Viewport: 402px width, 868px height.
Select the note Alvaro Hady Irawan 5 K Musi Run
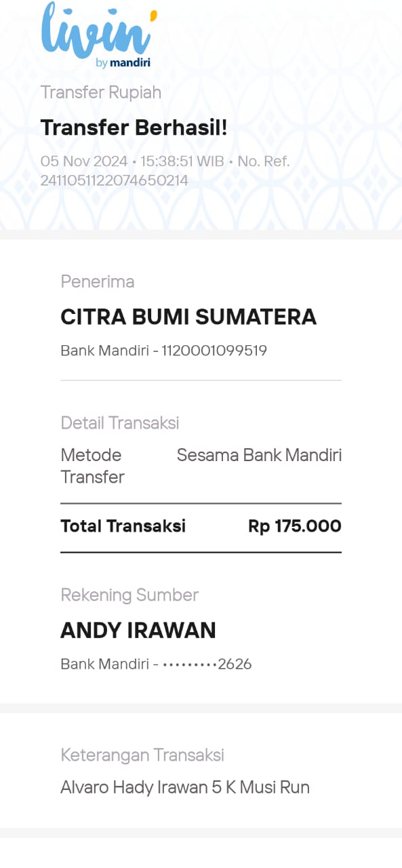pos(185,787)
